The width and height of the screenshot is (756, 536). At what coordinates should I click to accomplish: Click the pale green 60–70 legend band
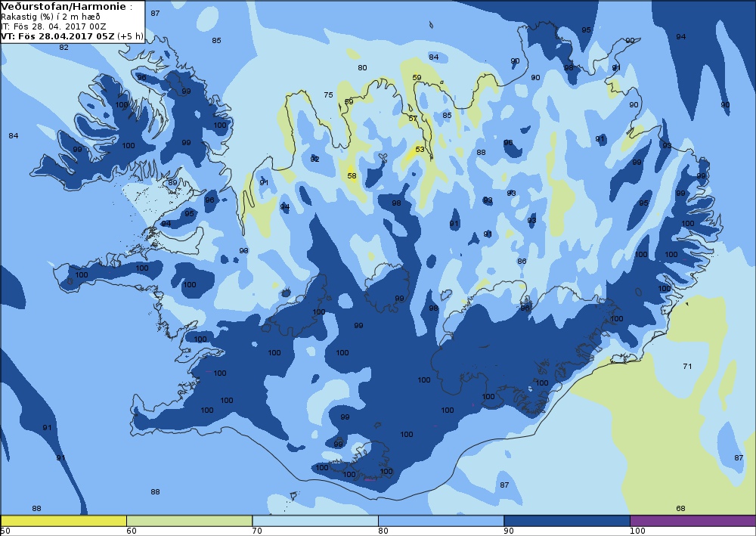(190, 521)
